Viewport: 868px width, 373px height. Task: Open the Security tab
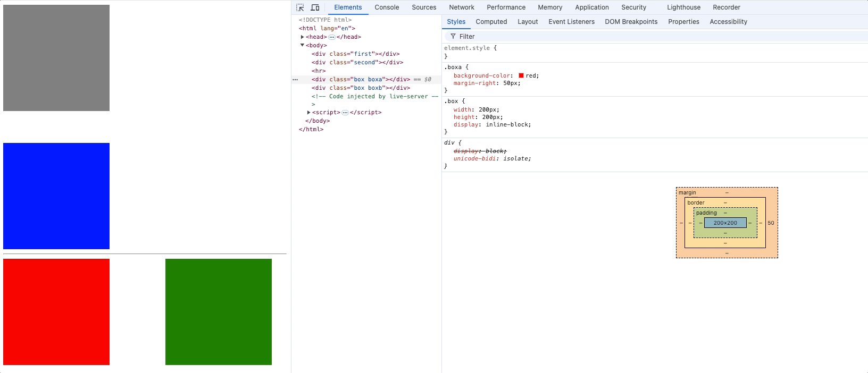pyautogui.click(x=633, y=7)
